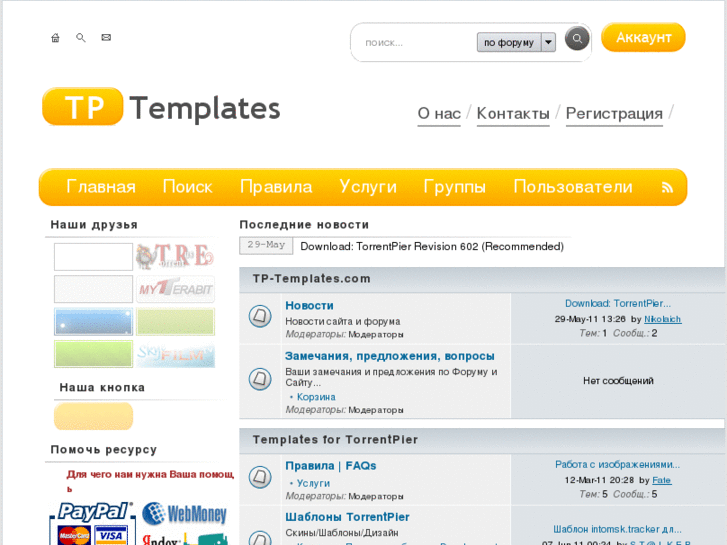The width and height of the screenshot is (727, 545).
Task: Click the forum icon beside Шаблоны TorrentPier
Action: coord(260,538)
